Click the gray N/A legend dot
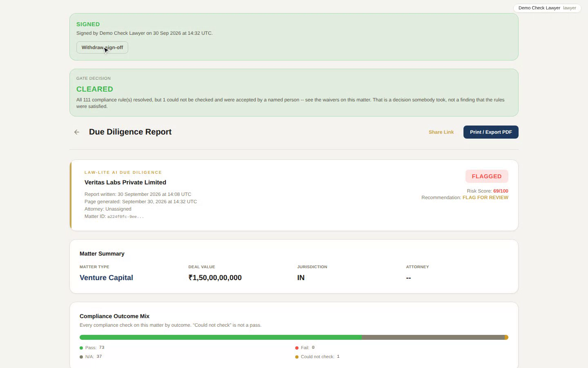This screenshot has width=588, height=368. tap(81, 357)
